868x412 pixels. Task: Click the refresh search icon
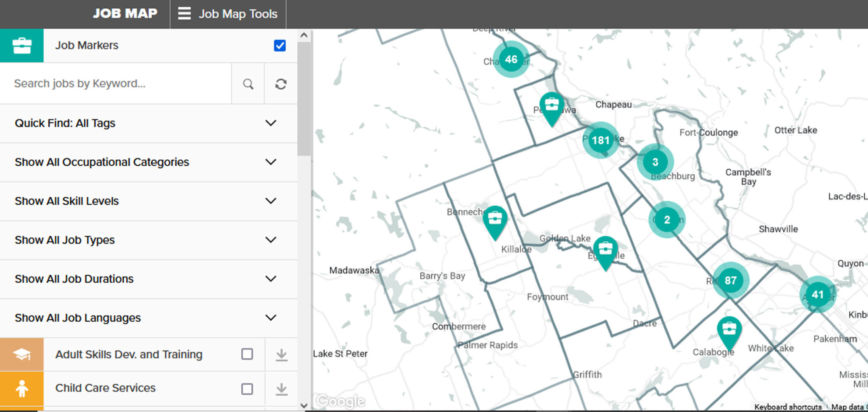pos(281,84)
